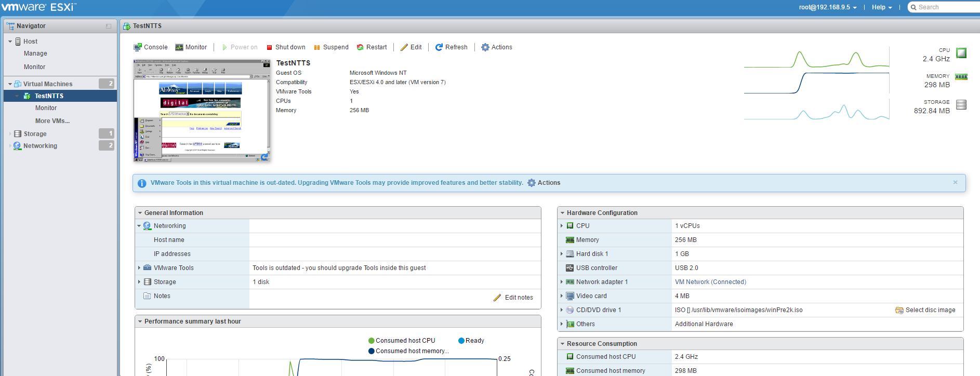Open Monitor under TestNTTS in Navigator
Viewport: 980px width, 376px height.
(x=46, y=108)
